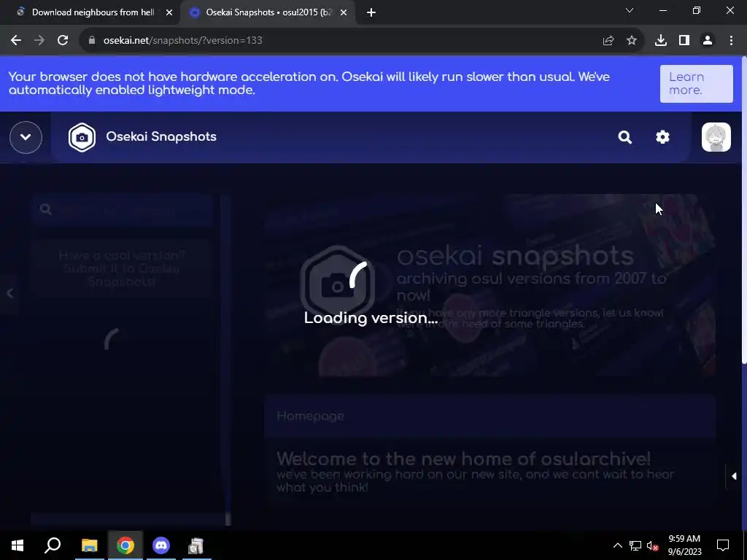Viewport: 747px width, 560px height.
Task: Expand the right side panel arrow
Action: pyautogui.click(x=733, y=476)
